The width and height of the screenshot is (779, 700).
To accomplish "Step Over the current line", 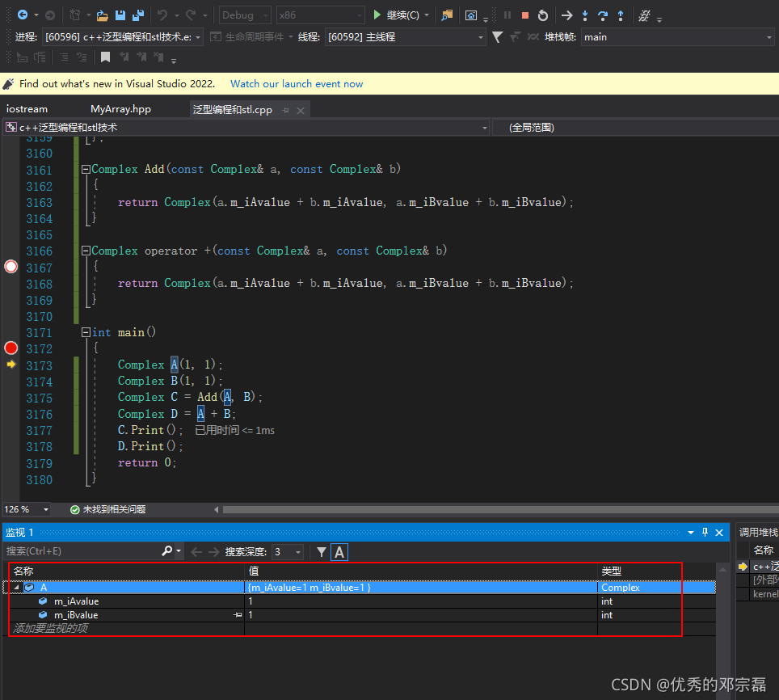I will (x=603, y=15).
